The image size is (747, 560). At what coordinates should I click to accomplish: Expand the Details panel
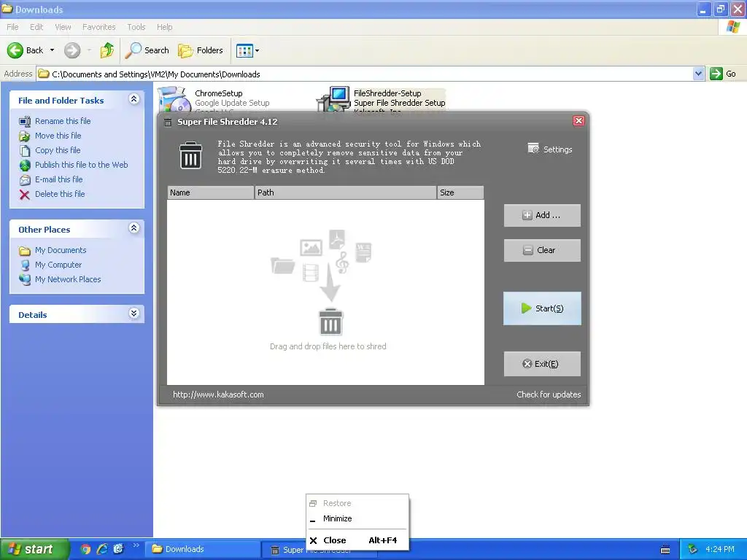[134, 314]
